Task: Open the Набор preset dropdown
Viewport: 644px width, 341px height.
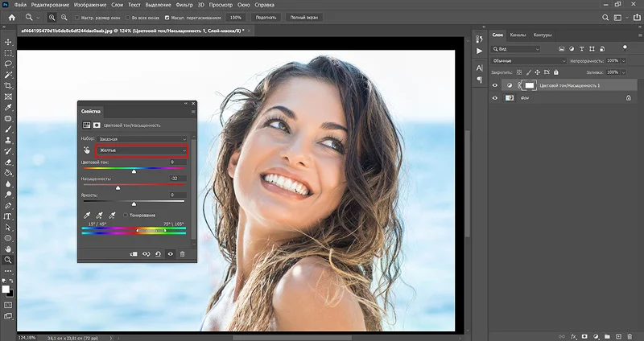Action: (142, 139)
